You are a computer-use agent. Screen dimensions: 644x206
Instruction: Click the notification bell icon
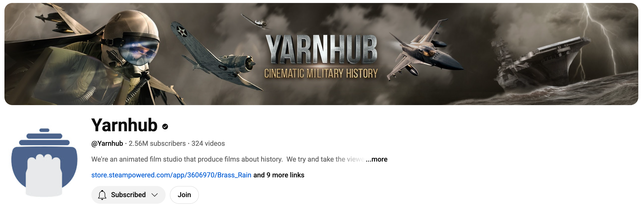(102, 195)
